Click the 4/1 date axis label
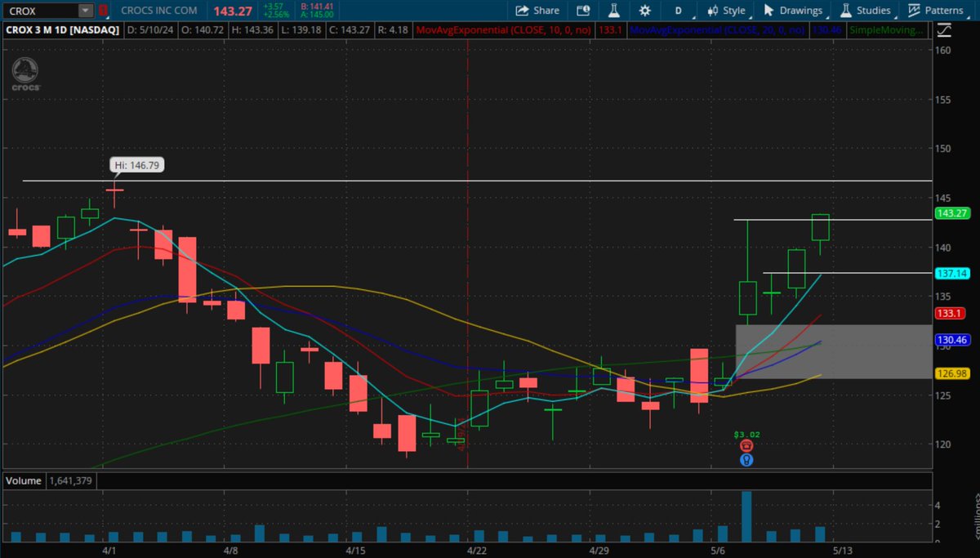The width and height of the screenshot is (980, 558). click(110, 551)
